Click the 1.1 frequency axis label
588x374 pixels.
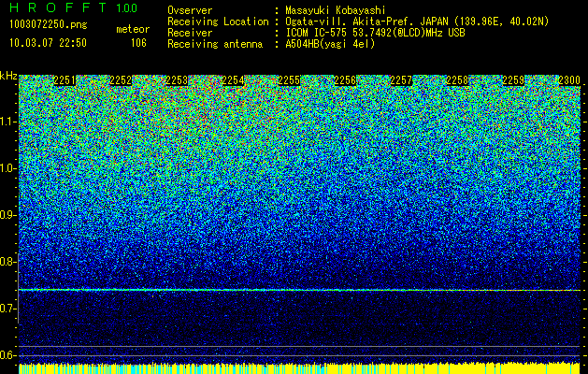(7, 122)
